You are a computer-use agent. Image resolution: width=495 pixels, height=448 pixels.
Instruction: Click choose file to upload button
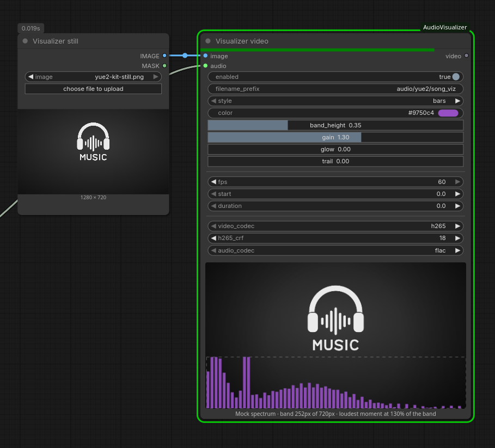point(93,89)
